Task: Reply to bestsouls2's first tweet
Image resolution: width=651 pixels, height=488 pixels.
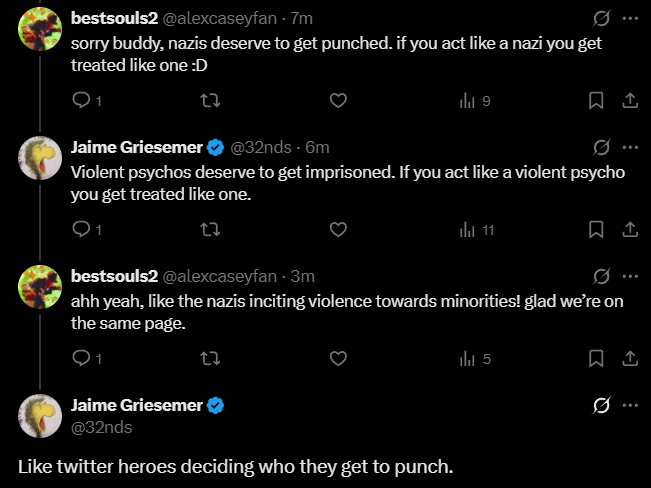Action: [82, 100]
